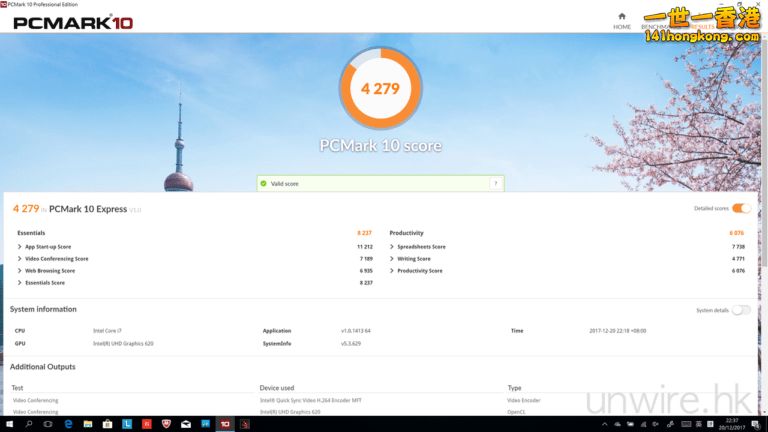The height and width of the screenshot is (432, 768).
Task: Select App Start-up score 11 212
Action: (365, 247)
